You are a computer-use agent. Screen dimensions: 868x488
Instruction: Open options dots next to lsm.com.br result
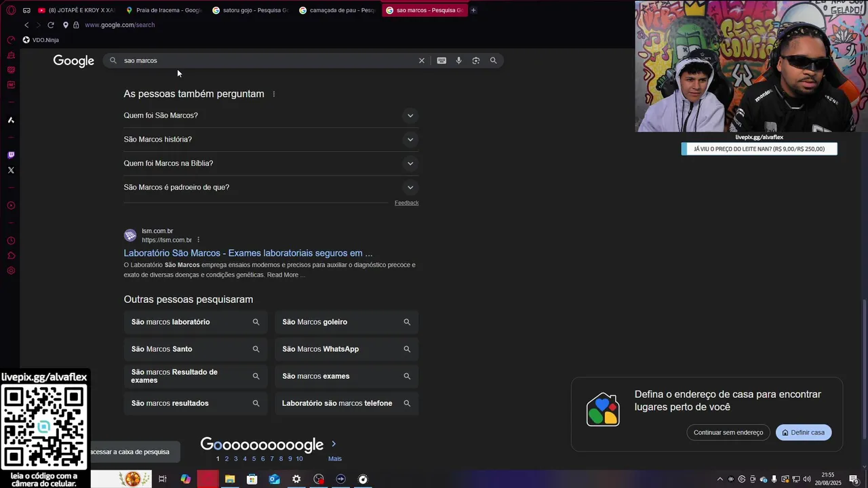coord(198,240)
